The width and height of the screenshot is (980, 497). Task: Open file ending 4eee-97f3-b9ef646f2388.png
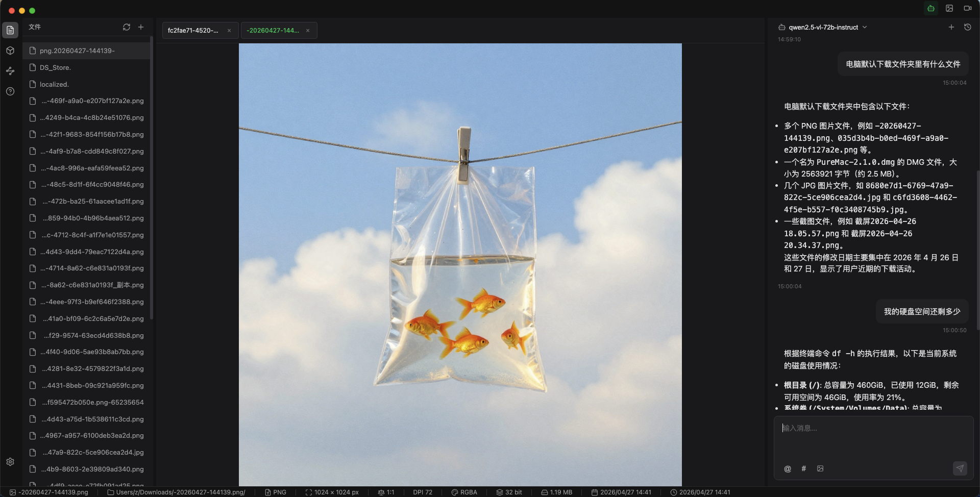click(87, 302)
